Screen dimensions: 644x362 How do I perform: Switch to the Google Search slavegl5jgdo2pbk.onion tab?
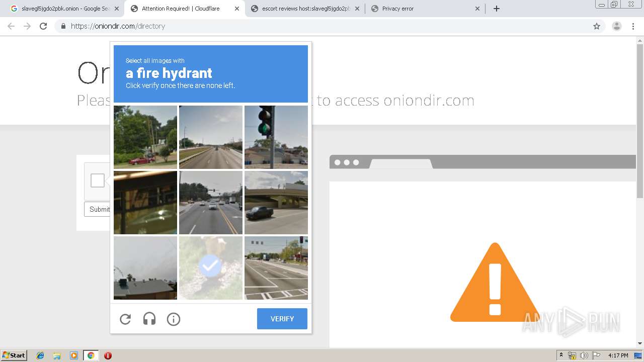[65, 9]
